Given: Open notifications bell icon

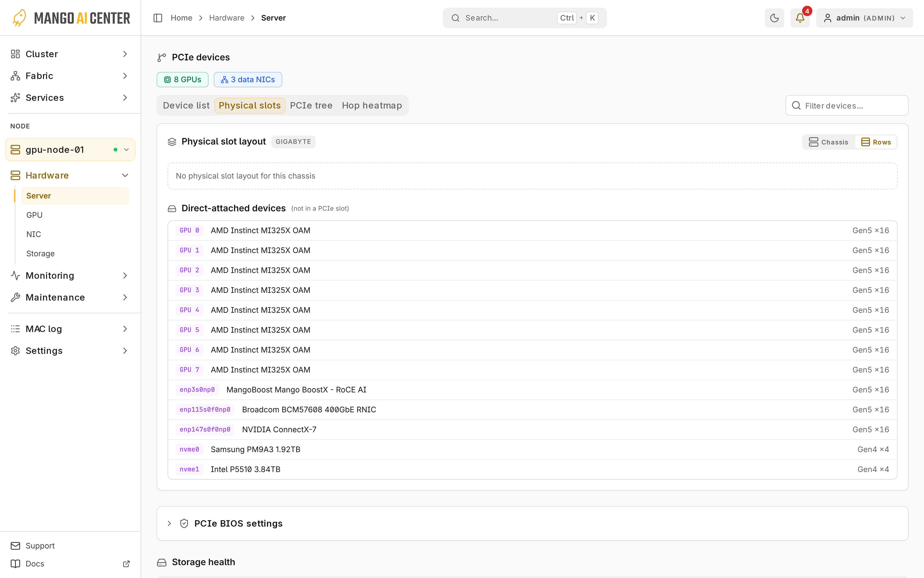Looking at the screenshot, I should (800, 18).
